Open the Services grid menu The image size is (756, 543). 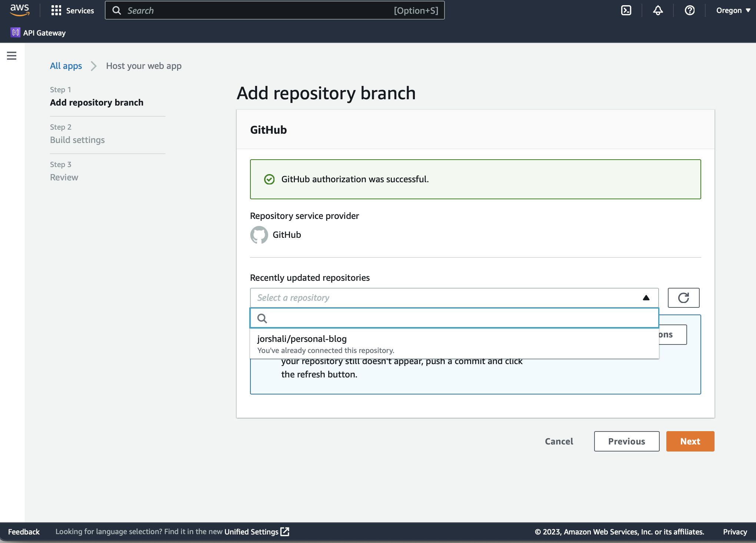(x=56, y=10)
